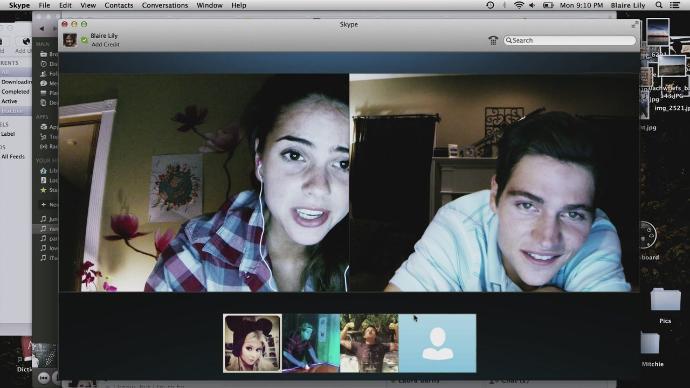
Task: Open the Conversations menu
Action: 165,5
